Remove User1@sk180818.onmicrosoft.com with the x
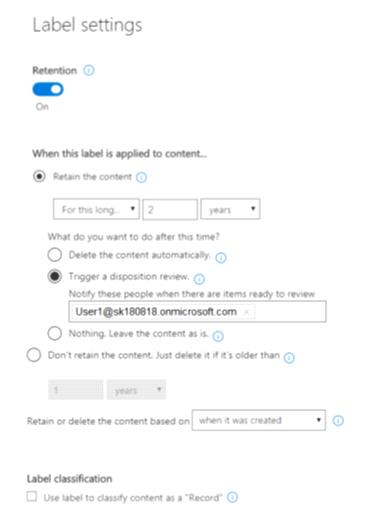The width and height of the screenshot is (372, 507). tap(246, 312)
